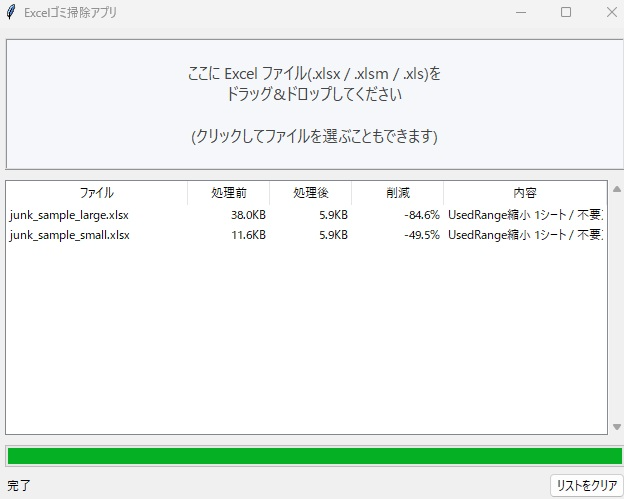Click the Excel file drag-and-drop area
This screenshot has width=624, height=499.
(314, 104)
